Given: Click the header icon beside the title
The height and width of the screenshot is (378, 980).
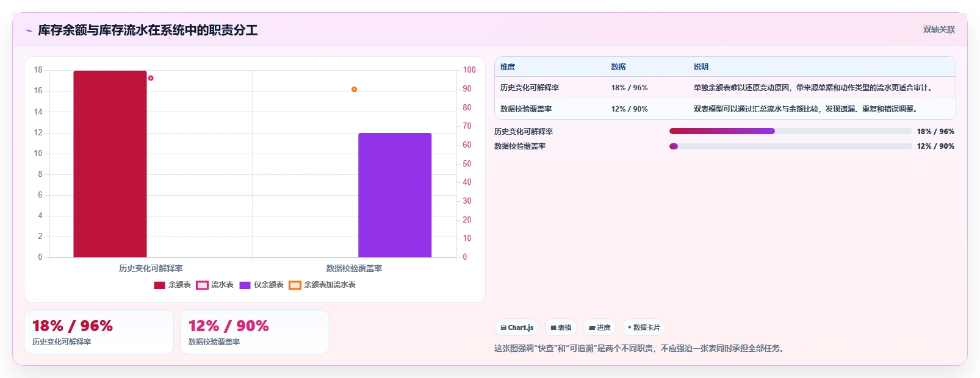Looking at the screenshot, I should (x=29, y=30).
